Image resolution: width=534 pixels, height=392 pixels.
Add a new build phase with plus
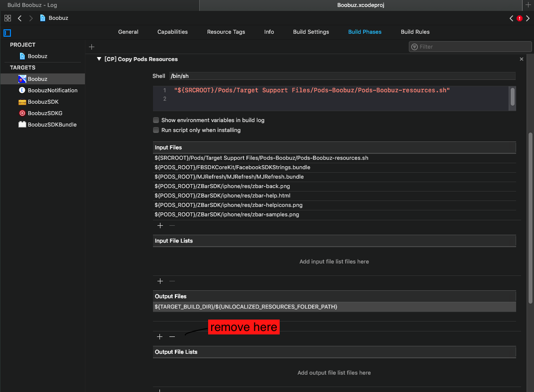tap(91, 47)
